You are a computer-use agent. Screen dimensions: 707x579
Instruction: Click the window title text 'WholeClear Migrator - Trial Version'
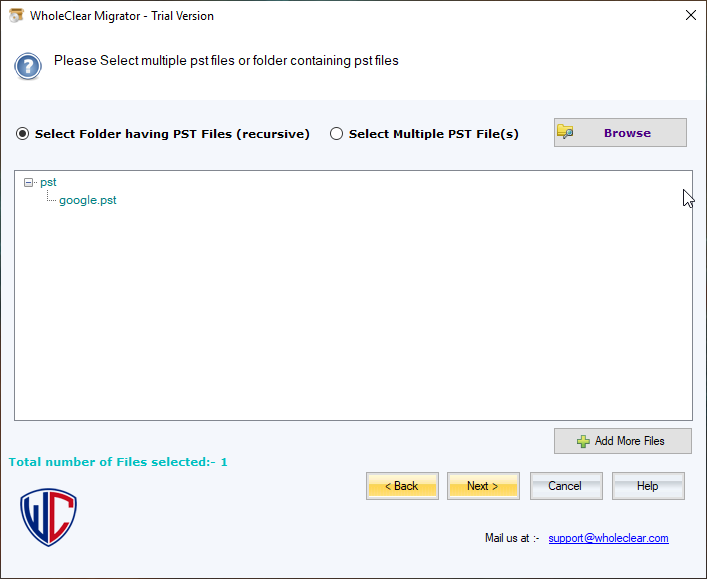122,16
